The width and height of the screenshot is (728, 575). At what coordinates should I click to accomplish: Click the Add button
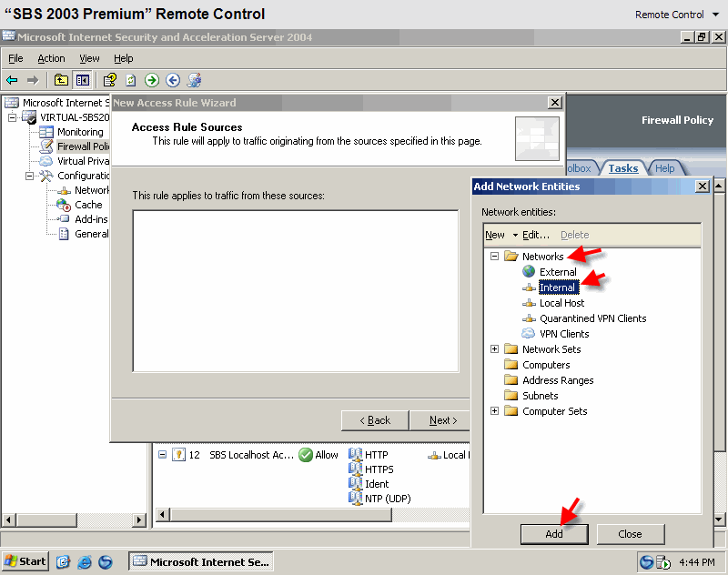(x=554, y=534)
